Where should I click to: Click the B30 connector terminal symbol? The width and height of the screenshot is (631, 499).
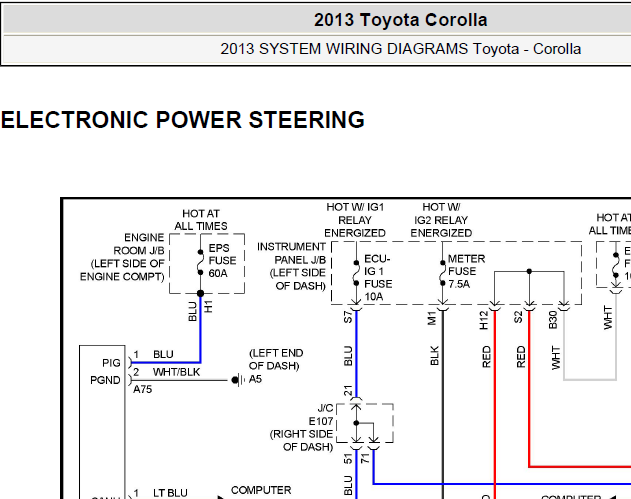564,305
